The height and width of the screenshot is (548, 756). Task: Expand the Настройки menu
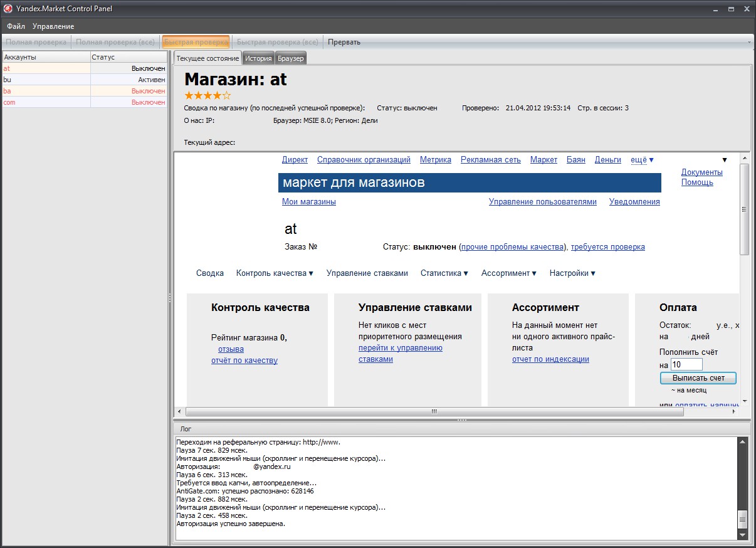572,273
